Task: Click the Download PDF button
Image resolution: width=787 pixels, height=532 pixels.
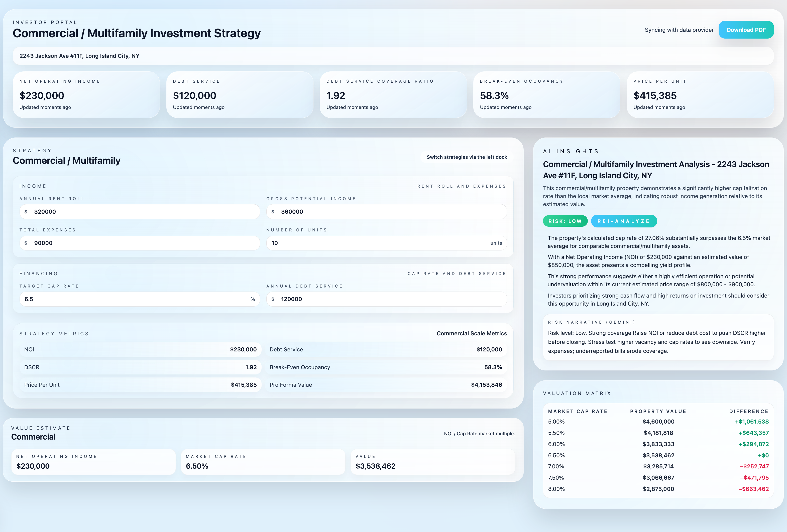Action: [x=746, y=30]
